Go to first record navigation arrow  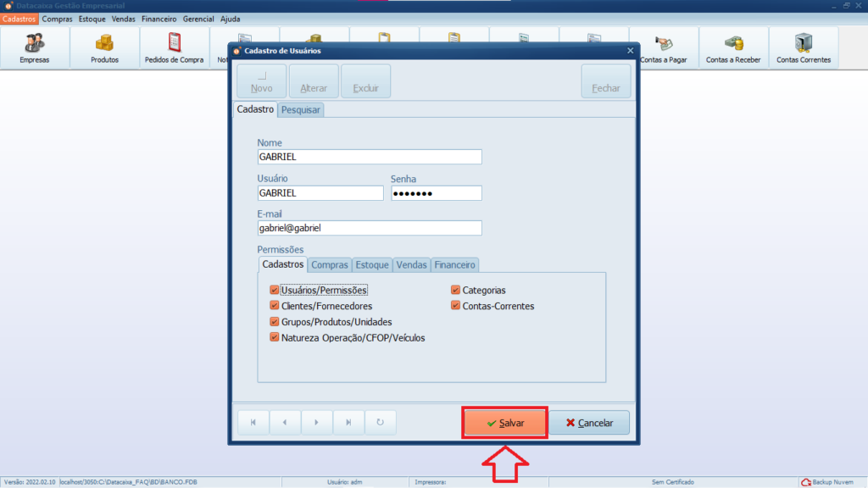pyautogui.click(x=253, y=422)
